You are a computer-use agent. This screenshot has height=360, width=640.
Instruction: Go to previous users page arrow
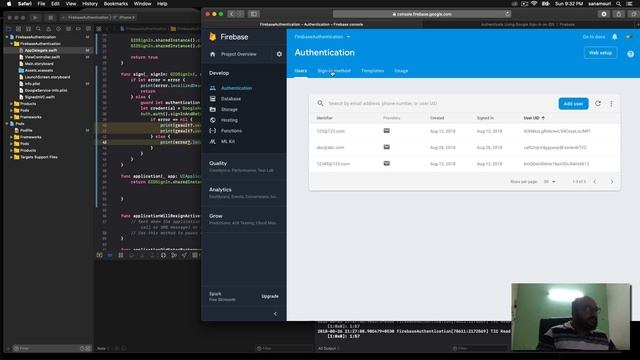[595, 182]
